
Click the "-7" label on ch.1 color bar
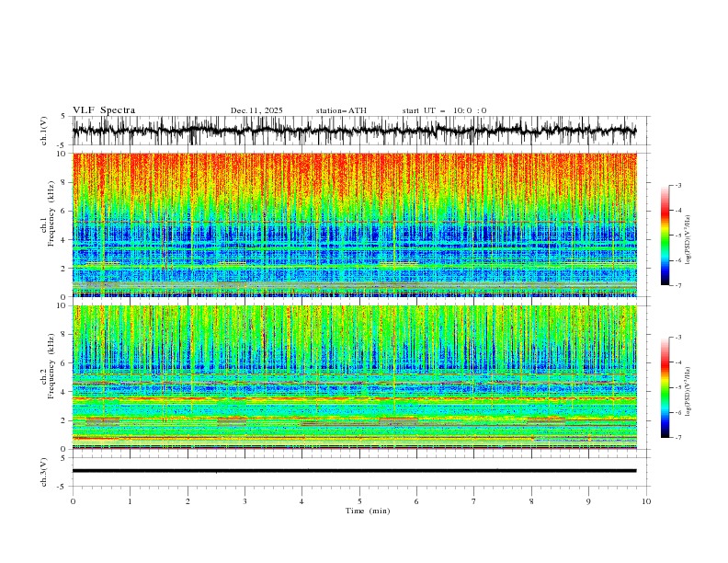tap(677, 285)
